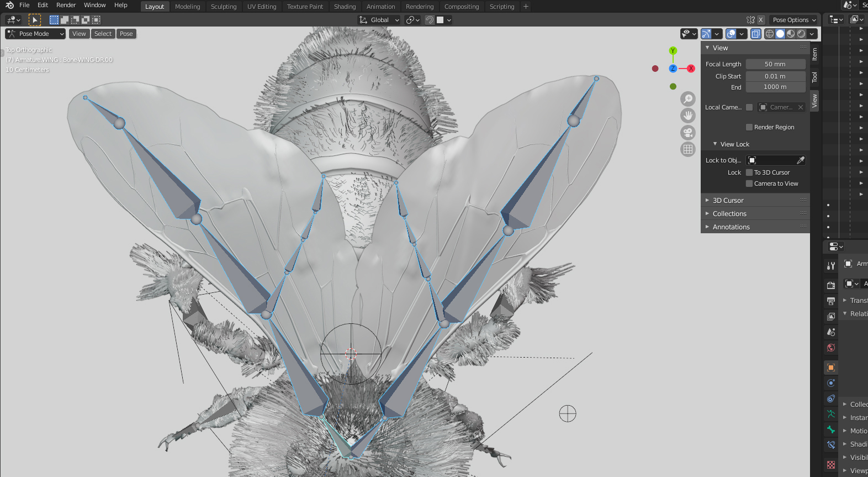
Task: Open Bone properties green bone icon
Action: (x=831, y=429)
